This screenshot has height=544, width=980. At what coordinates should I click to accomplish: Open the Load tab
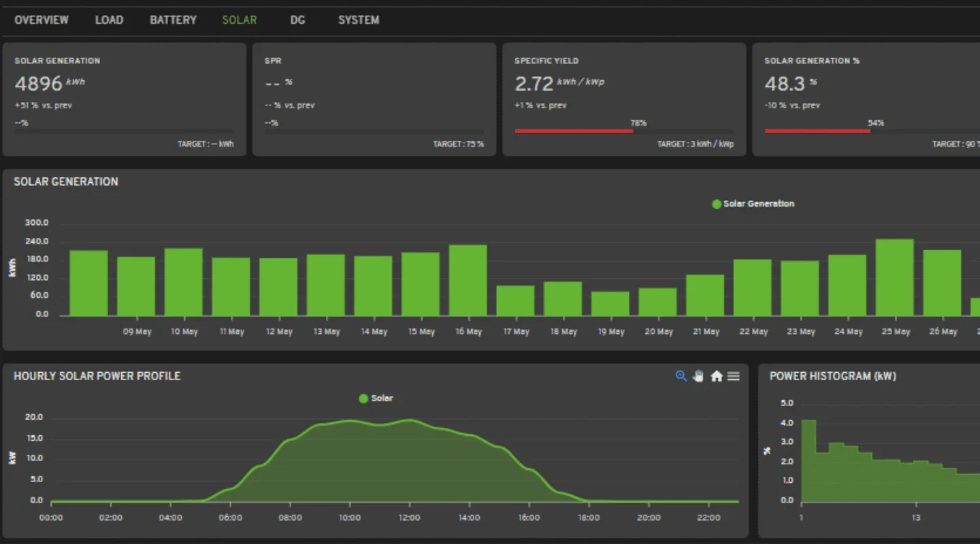pyautogui.click(x=109, y=20)
